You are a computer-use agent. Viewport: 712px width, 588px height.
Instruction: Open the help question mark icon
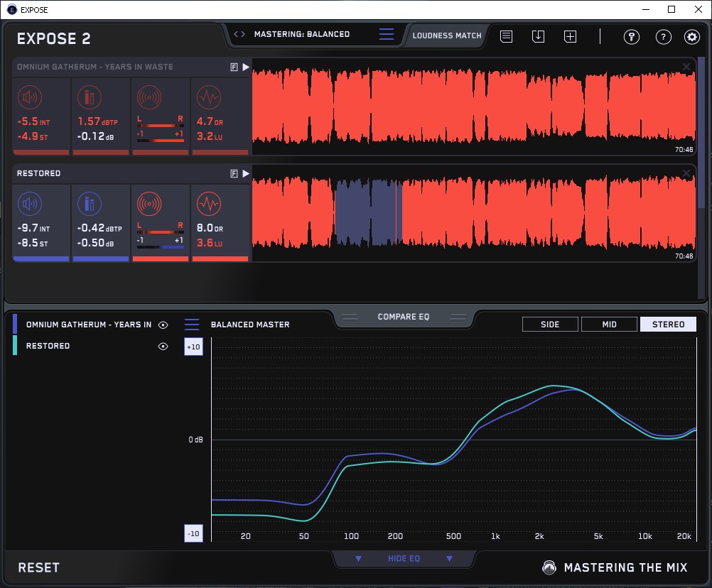click(x=664, y=37)
